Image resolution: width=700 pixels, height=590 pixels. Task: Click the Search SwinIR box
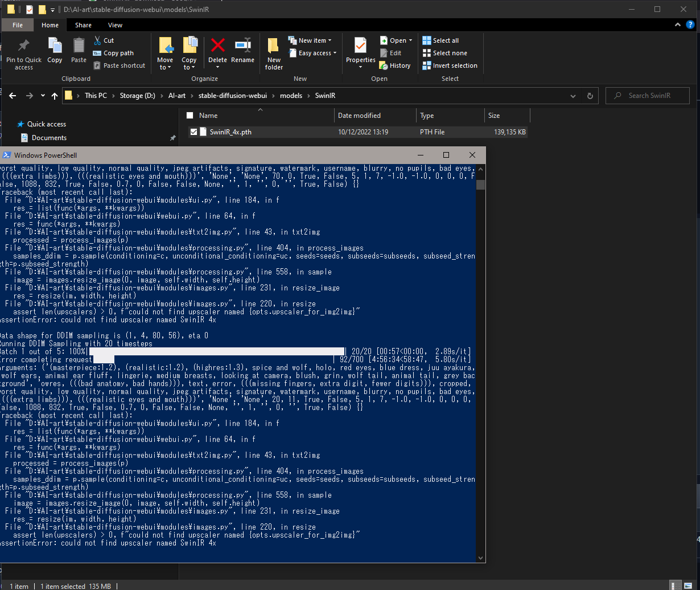click(x=648, y=96)
